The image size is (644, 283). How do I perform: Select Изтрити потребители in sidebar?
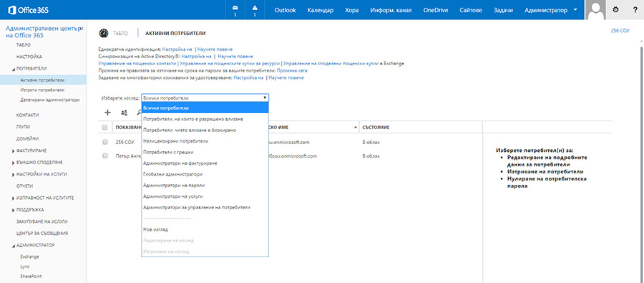coord(42,90)
